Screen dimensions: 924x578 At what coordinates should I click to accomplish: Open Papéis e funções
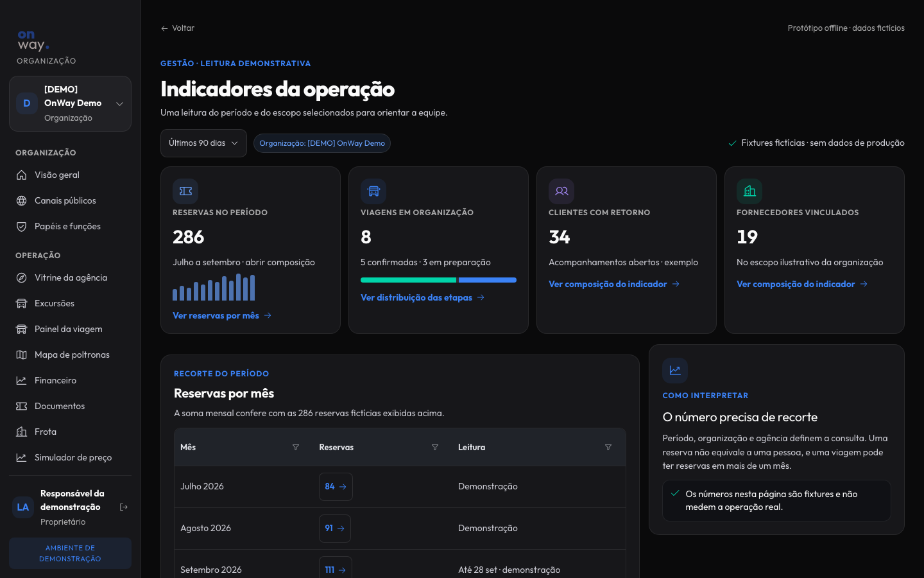70,226
